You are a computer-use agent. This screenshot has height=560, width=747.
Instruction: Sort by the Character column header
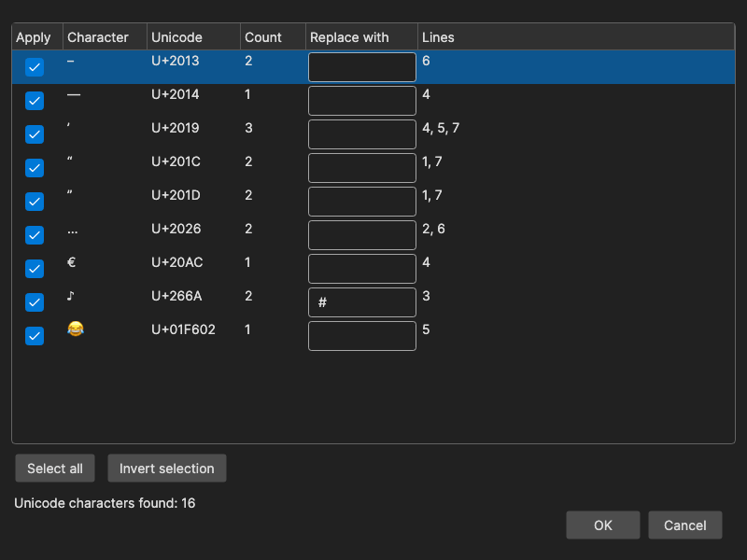tap(105, 37)
